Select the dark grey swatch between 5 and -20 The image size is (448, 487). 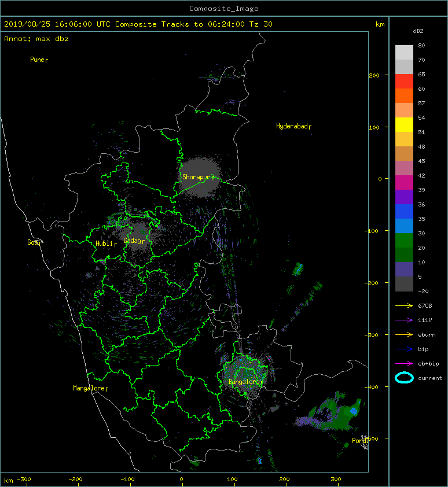tap(404, 284)
